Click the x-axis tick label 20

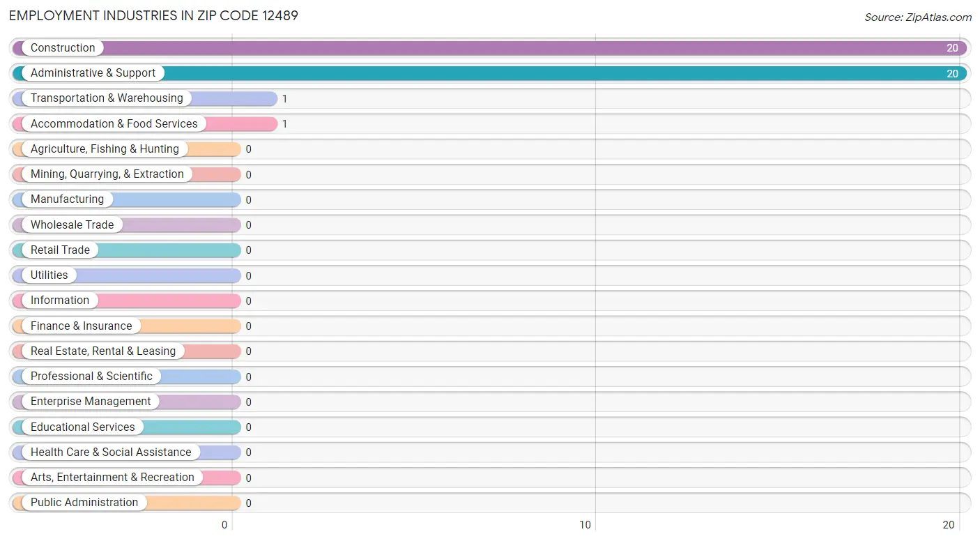(x=949, y=526)
